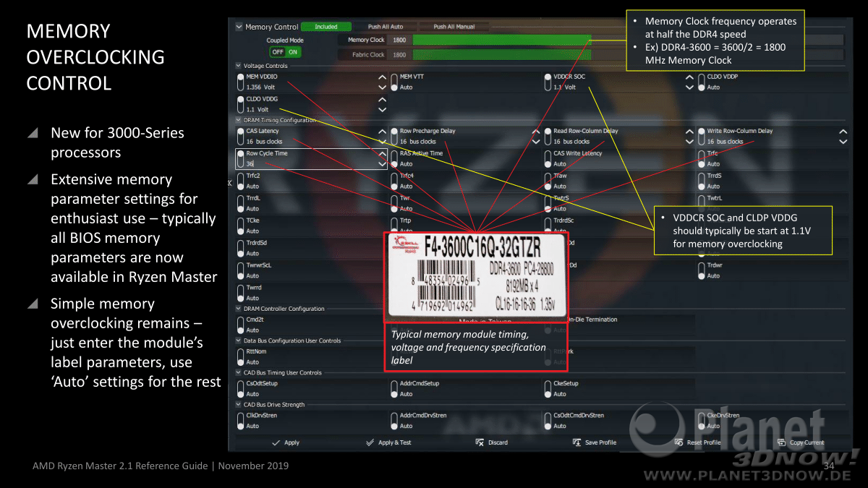The width and height of the screenshot is (868, 488).
Task: Toggle CLDO VDDP auto/manual switch
Action: (702, 82)
